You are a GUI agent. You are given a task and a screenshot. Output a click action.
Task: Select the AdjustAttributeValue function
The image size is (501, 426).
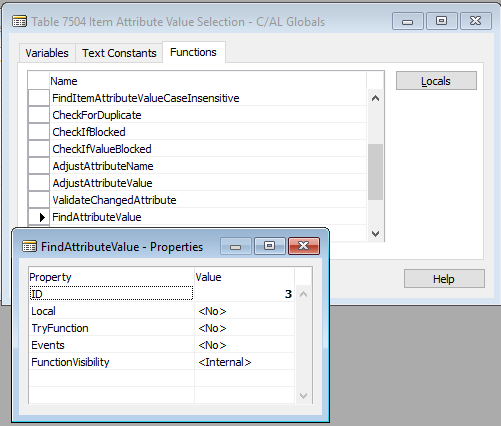[208, 183]
